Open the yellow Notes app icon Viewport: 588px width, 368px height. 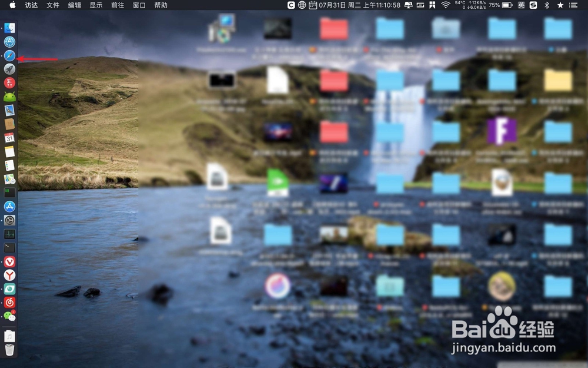tap(9, 151)
